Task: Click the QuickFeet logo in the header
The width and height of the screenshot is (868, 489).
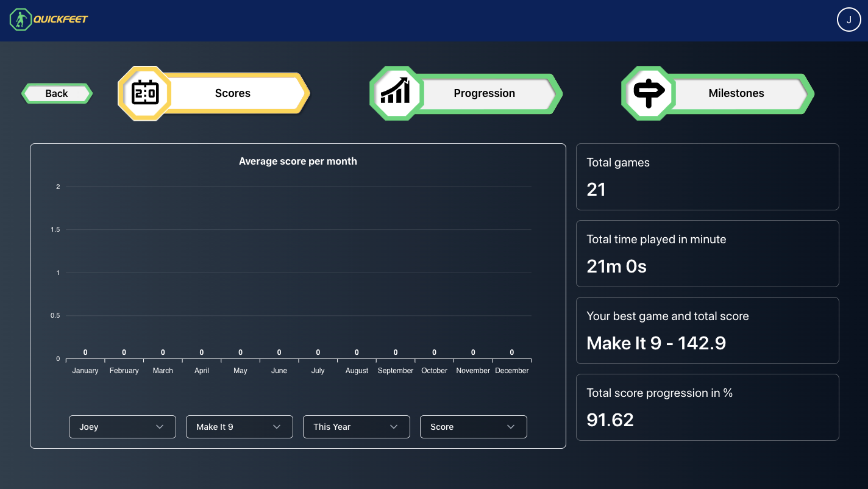Action: 49,20
